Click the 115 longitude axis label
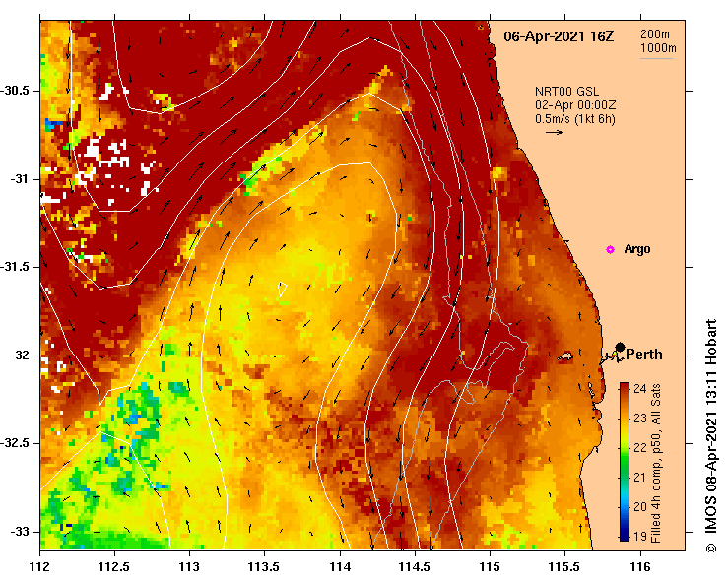Screen dimensions: 728x583 click(x=490, y=567)
